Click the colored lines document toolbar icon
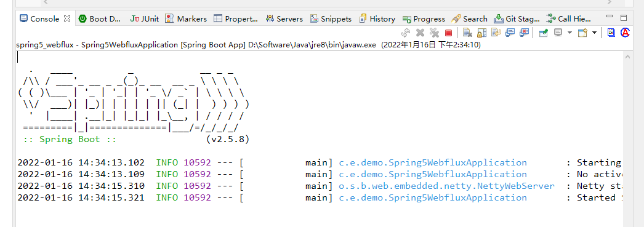644x227 pixels. (611, 33)
